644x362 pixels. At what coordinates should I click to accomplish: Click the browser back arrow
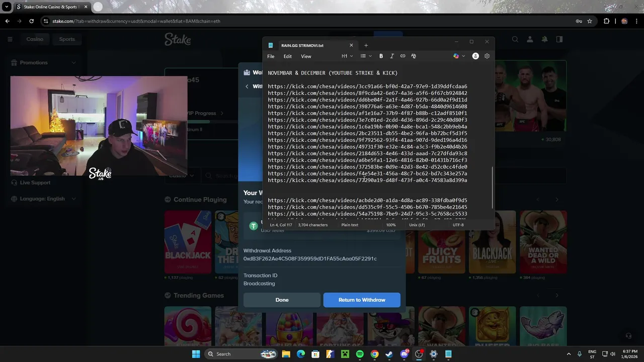pos(7,21)
